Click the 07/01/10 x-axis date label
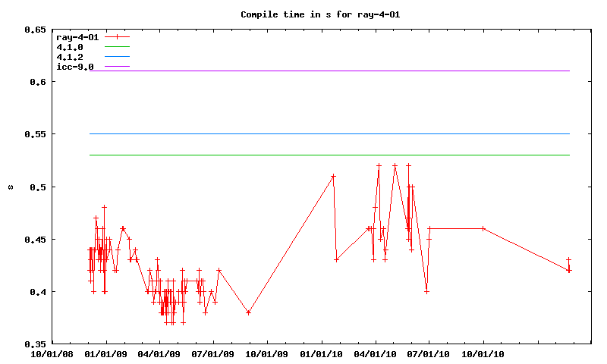The height and width of the screenshot is (364, 607). pos(429,353)
